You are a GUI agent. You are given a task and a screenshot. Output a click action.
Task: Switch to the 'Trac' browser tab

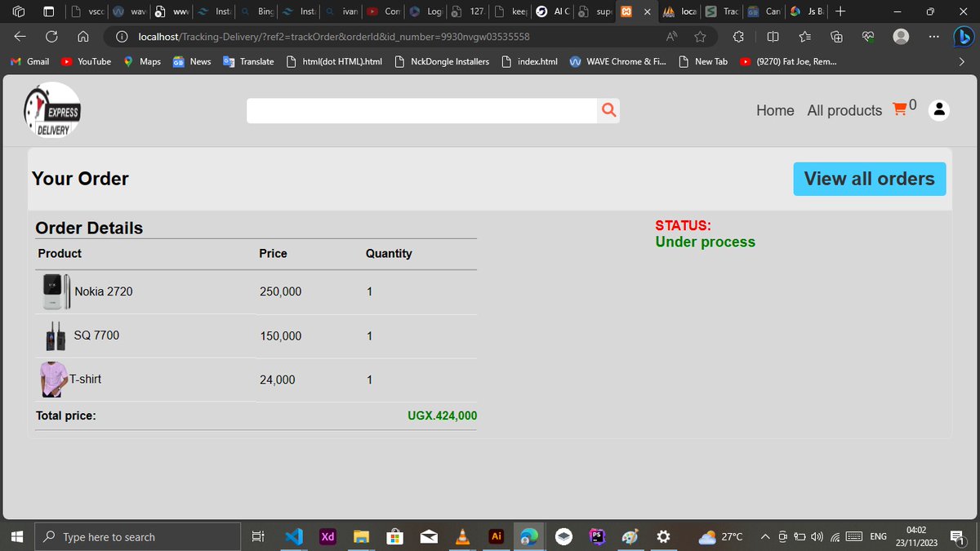[x=722, y=11]
